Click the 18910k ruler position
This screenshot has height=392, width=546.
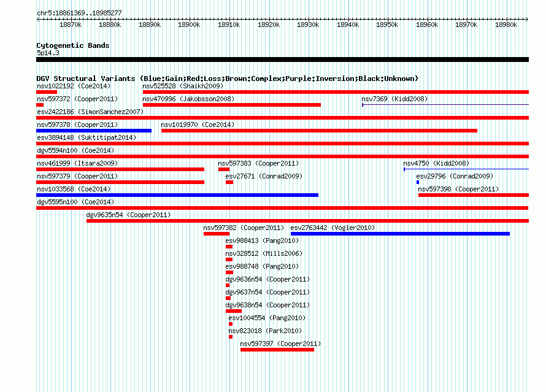coord(229,25)
